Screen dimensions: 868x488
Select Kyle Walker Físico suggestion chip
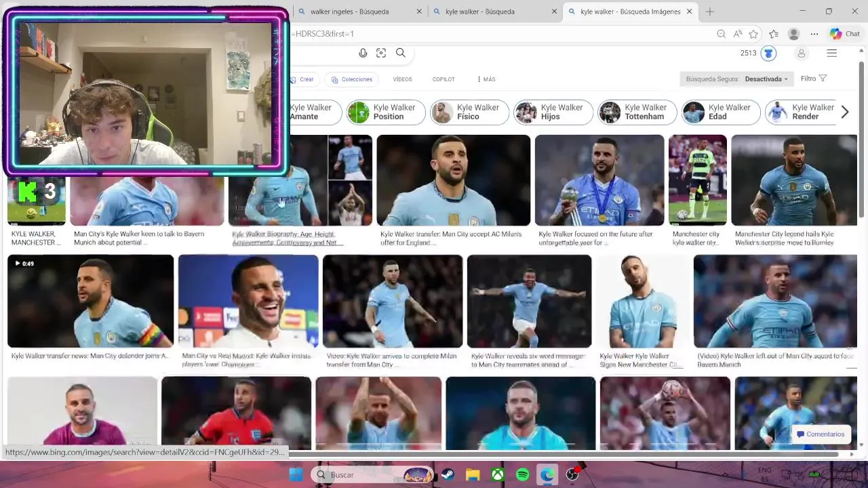469,112
